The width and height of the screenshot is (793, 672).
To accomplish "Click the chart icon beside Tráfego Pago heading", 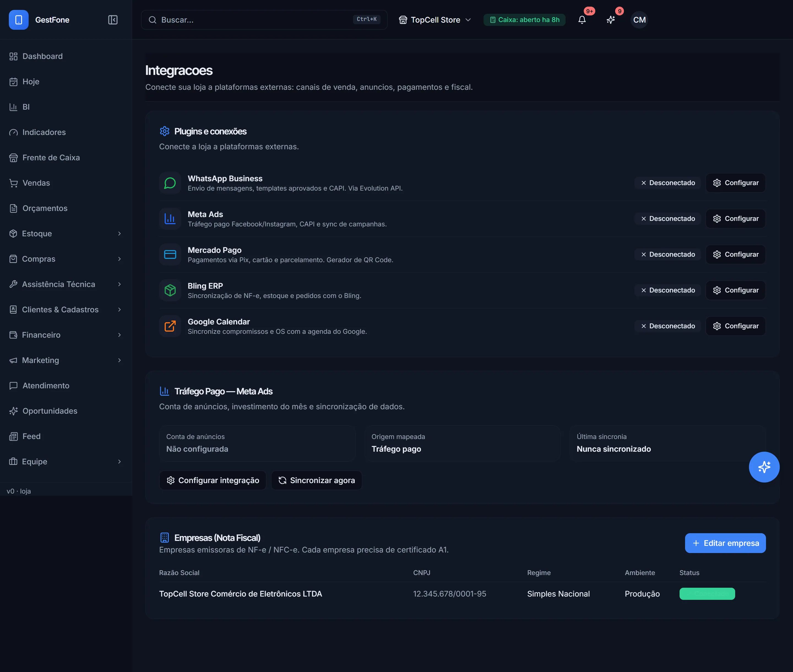I will click(165, 391).
